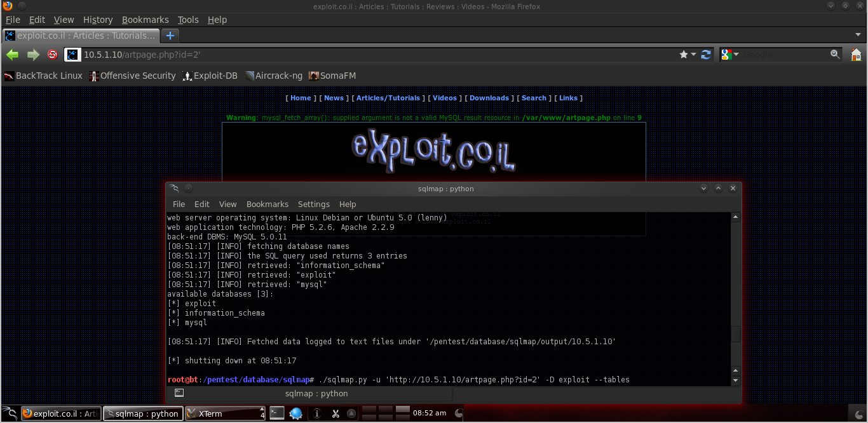
Task: Click the 08:52 am clock
Action: tap(430, 413)
